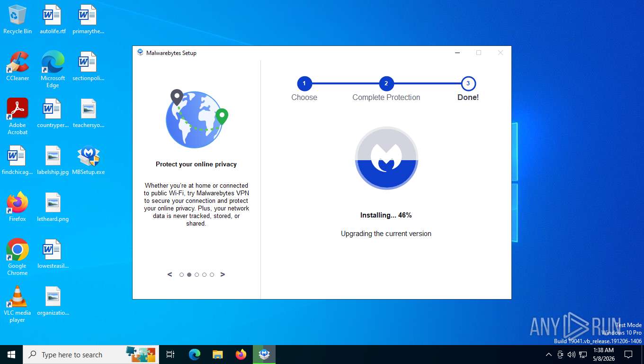Image resolution: width=644 pixels, height=364 pixels.
Task: Open File Explorer from taskbar
Action: click(x=217, y=355)
